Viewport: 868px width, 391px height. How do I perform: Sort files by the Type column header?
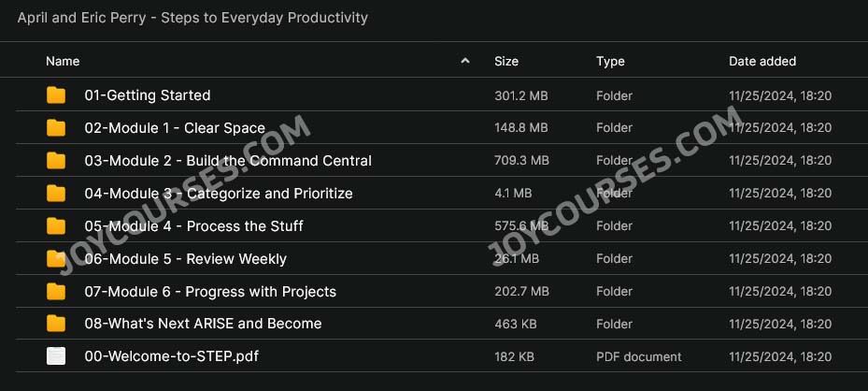[610, 61]
